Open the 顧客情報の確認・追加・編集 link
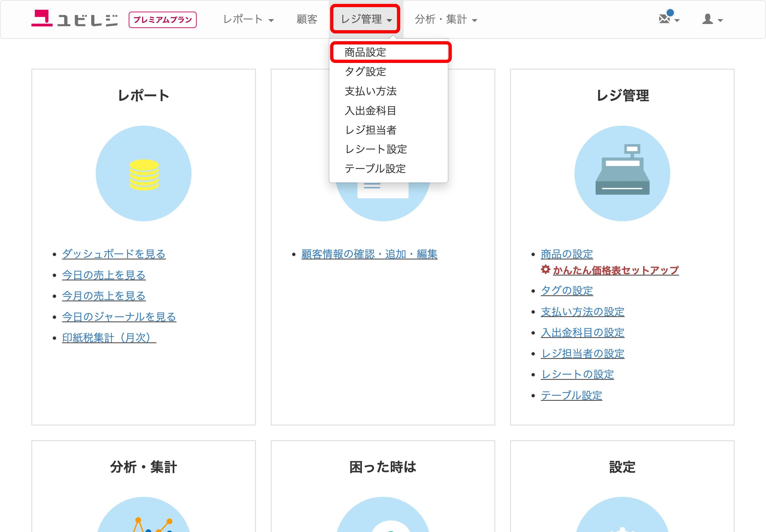766x532 pixels. coord(369,254)
